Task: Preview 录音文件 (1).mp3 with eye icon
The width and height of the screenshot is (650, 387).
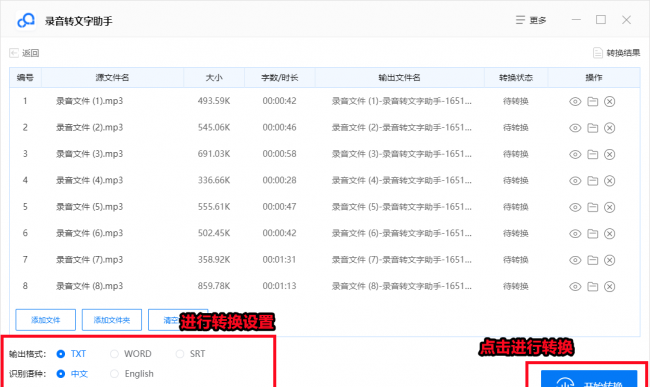Action: (575, 102)
